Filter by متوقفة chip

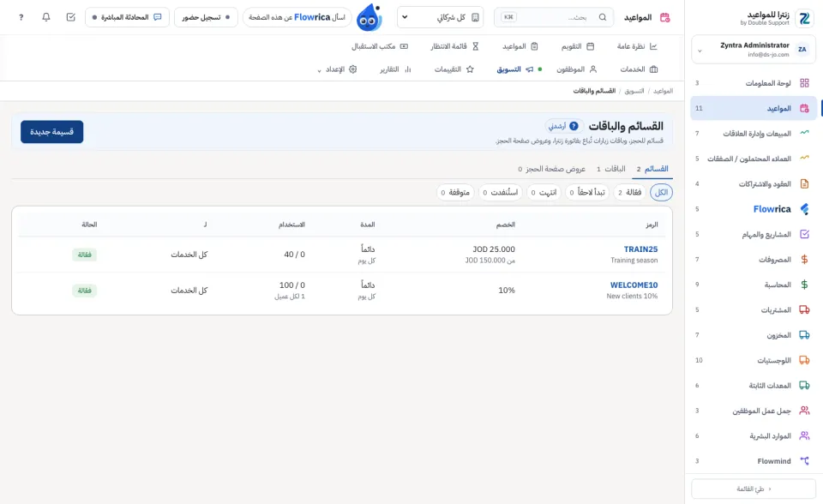coord(455,192)
